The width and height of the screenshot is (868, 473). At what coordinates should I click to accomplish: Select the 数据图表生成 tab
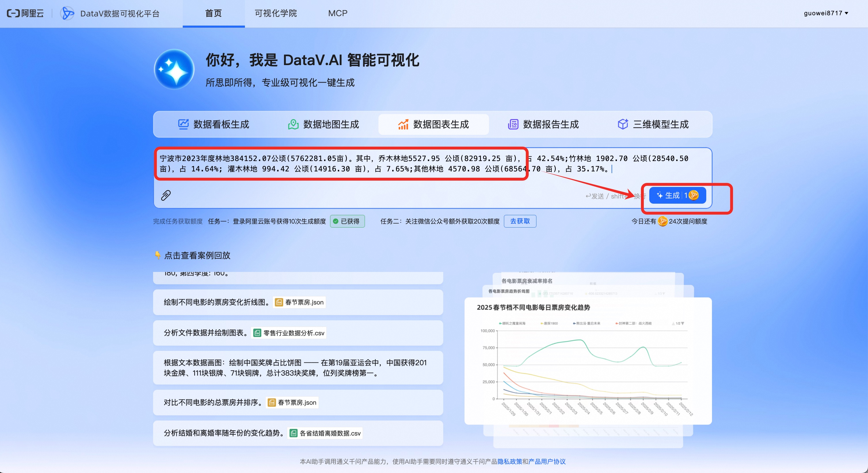click(433, 124)
